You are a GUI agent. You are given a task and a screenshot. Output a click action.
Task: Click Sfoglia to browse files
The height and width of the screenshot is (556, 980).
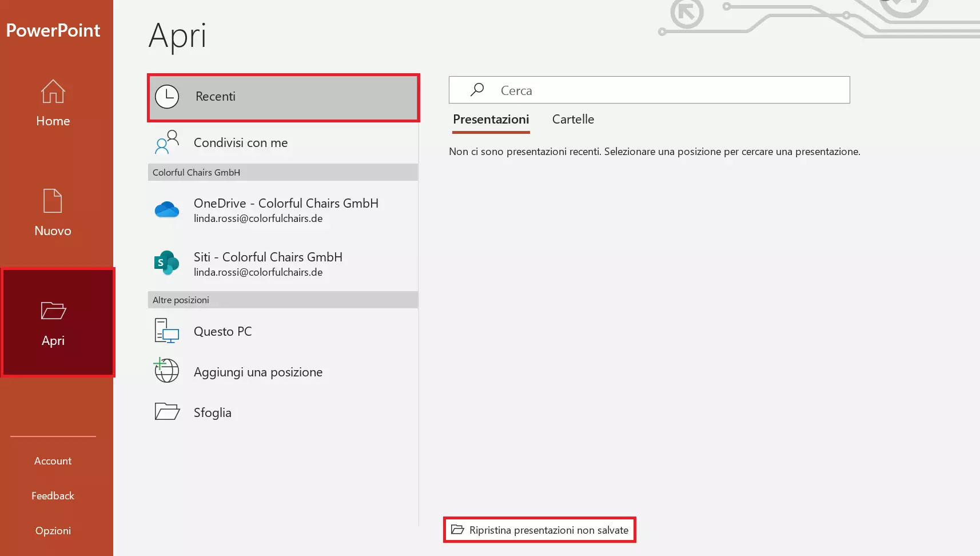point(213,413)
